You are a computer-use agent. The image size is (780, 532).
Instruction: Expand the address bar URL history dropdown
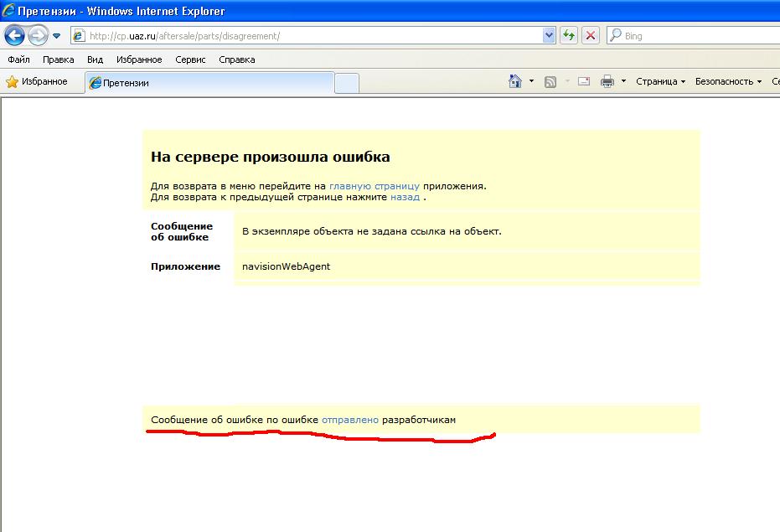point(550,36)
